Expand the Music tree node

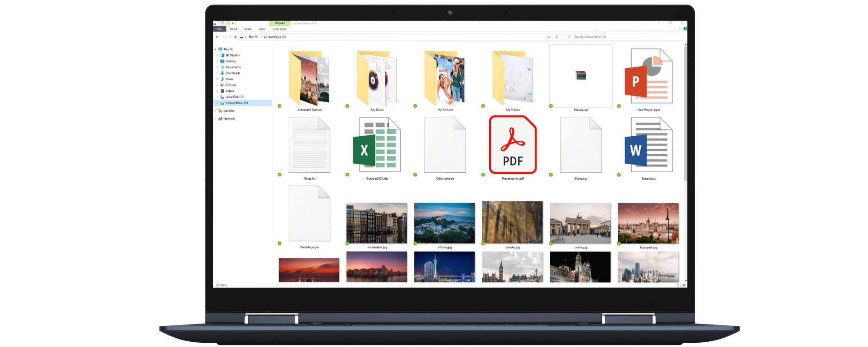pyautogui.click(x=217, y=79)
